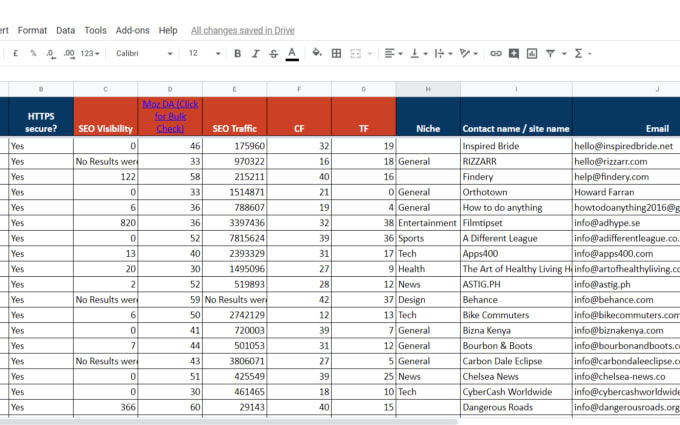Select the 'SEO Visibility' header cell

pos(105,116)
